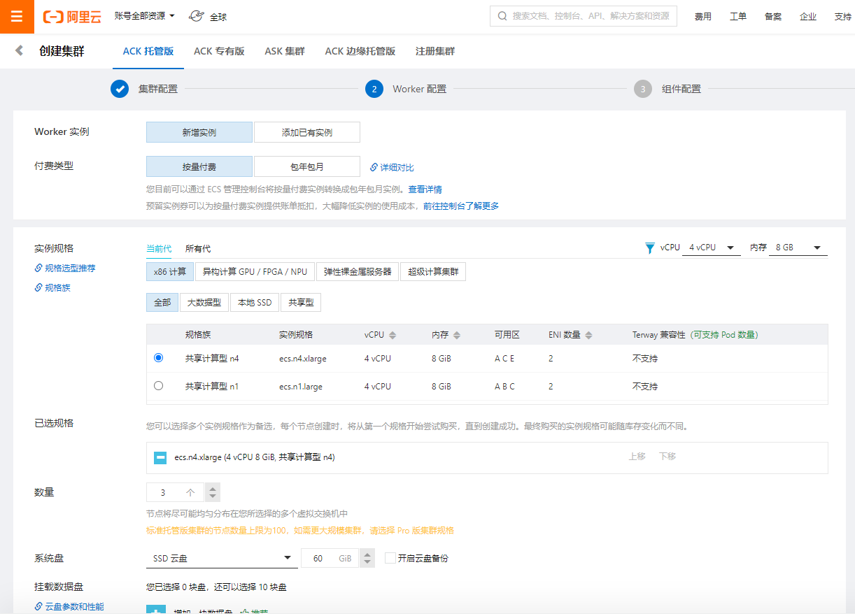Sort the table by the ENI 数量 column
This screenshot has width=855, height=616.
tap(588, 335)
